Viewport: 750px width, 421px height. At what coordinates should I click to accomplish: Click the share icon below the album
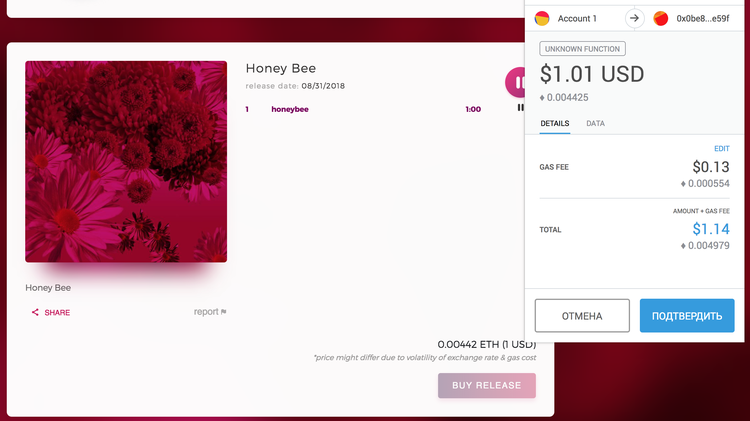tap(35, 312)
